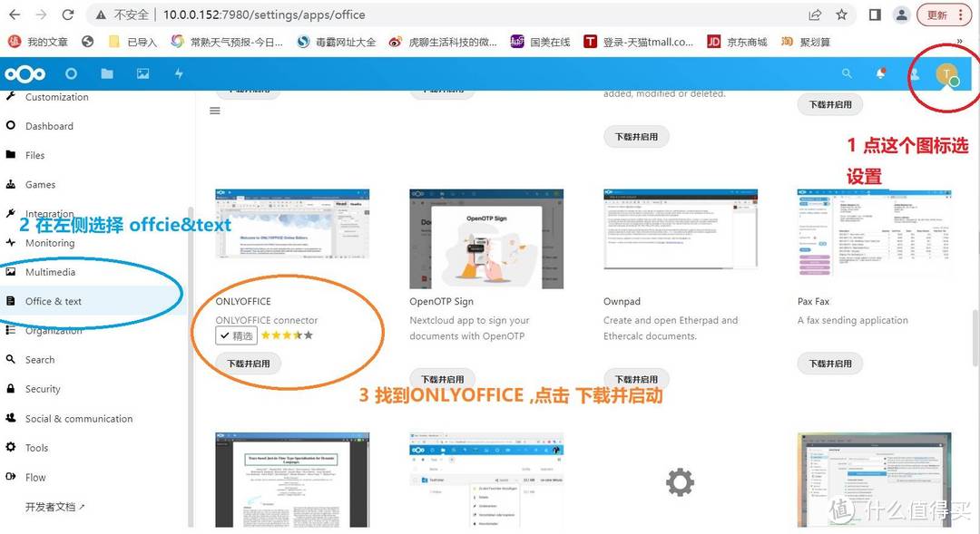This screenshot has height=534, width=980.
Task: Click the share page icon in address bar
Action: pos(815,15)
